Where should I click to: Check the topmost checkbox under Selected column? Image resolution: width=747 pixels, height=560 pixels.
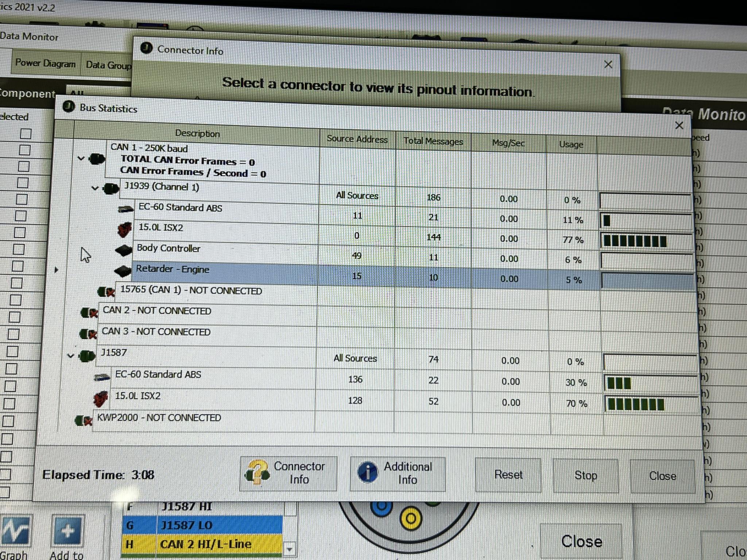coord(26,134)
